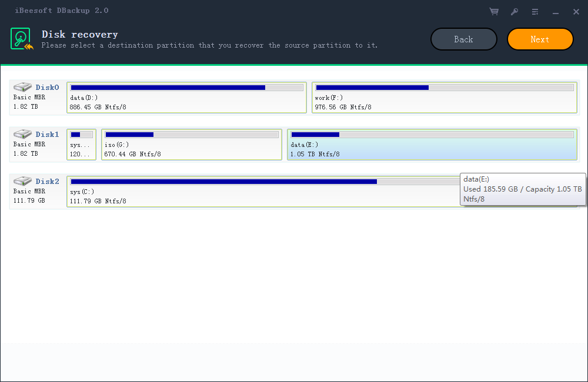Click the 'iBeesoft DBackup 2.0' title text
This screenshot has height=382, width=588.
(62, 11)
